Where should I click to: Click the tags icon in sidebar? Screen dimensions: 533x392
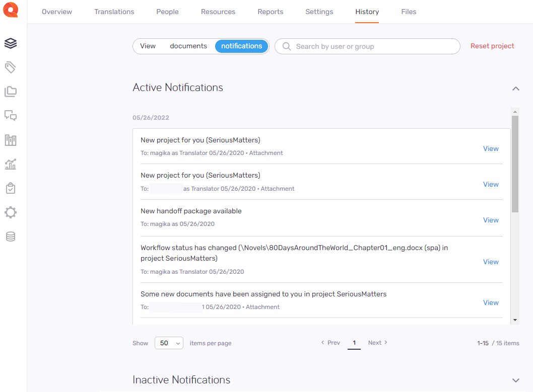[11, 67]
